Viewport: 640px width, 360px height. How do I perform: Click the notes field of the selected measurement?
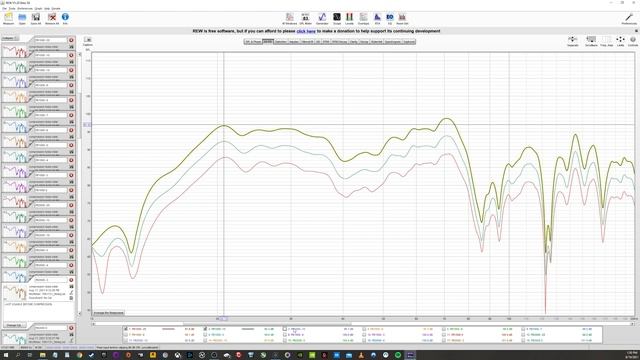coord(39,311)
